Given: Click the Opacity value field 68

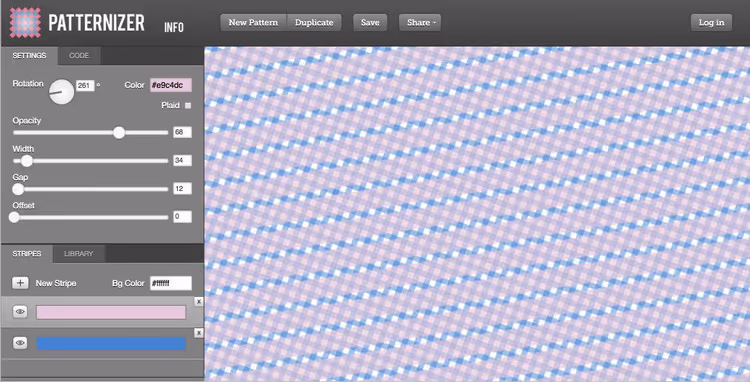Looking at the screenshot, I should pyautogui.click(x=182, y=132).
